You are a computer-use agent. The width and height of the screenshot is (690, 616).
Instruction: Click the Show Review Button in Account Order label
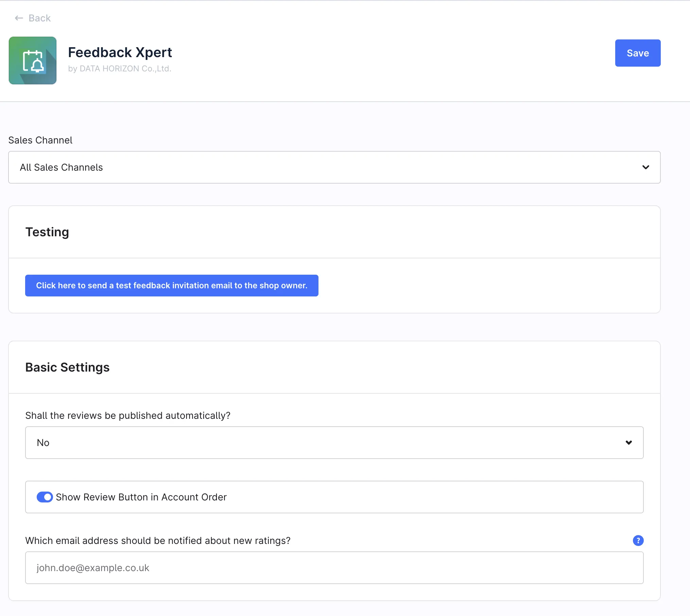141,497
